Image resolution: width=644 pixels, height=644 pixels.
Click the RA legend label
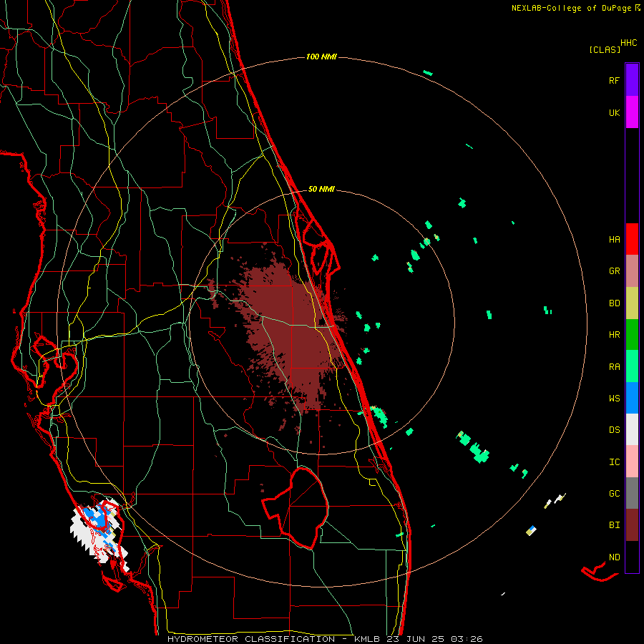click(614, 367)
